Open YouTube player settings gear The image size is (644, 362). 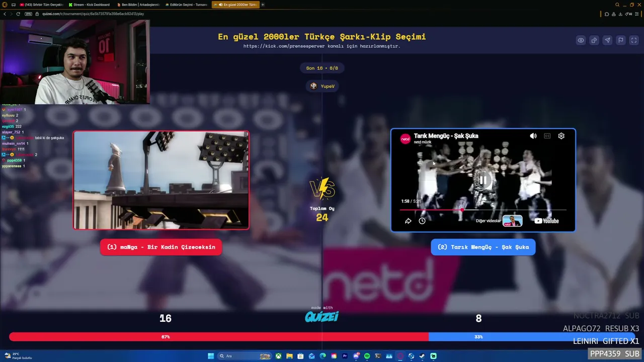(561, 136)
